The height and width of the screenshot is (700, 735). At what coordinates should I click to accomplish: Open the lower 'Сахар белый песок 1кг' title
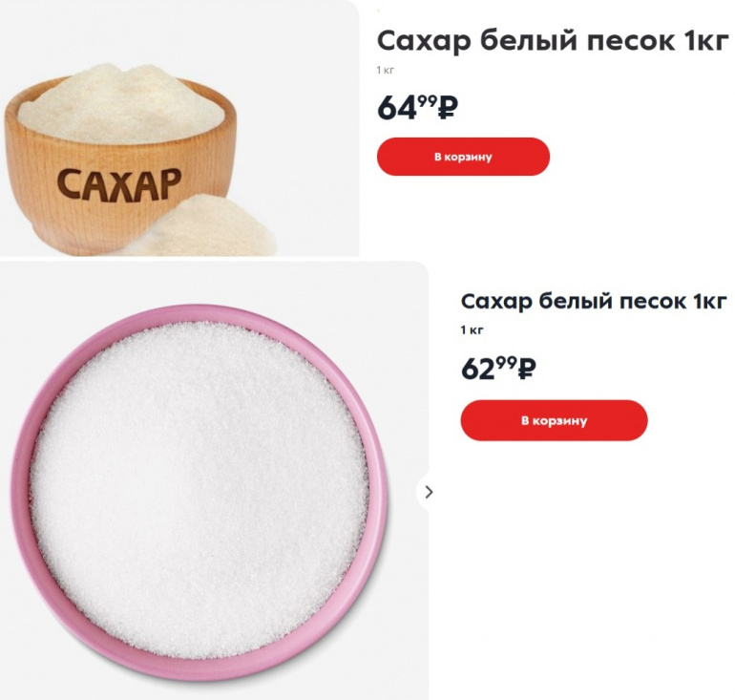[x=594, y=301]
